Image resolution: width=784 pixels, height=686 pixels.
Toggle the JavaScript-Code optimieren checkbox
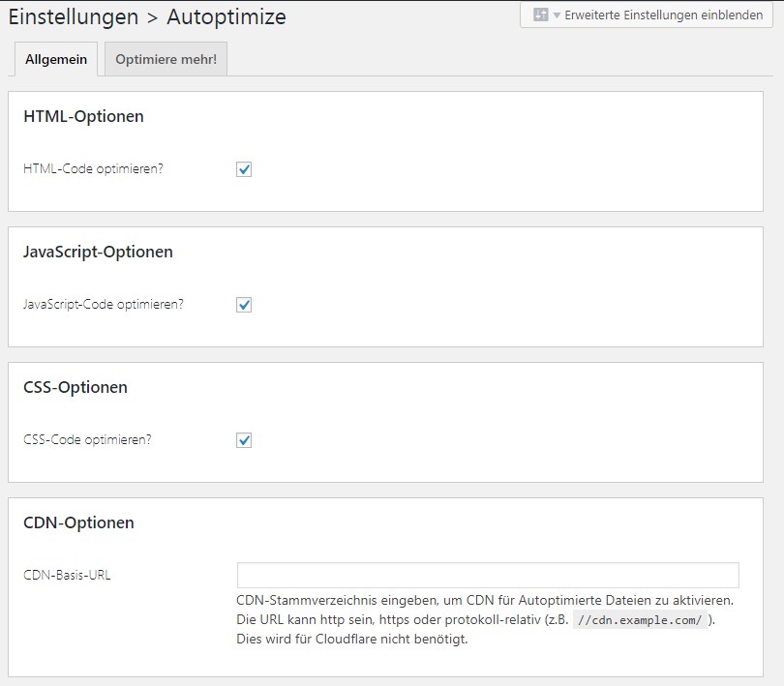(244, 305)
